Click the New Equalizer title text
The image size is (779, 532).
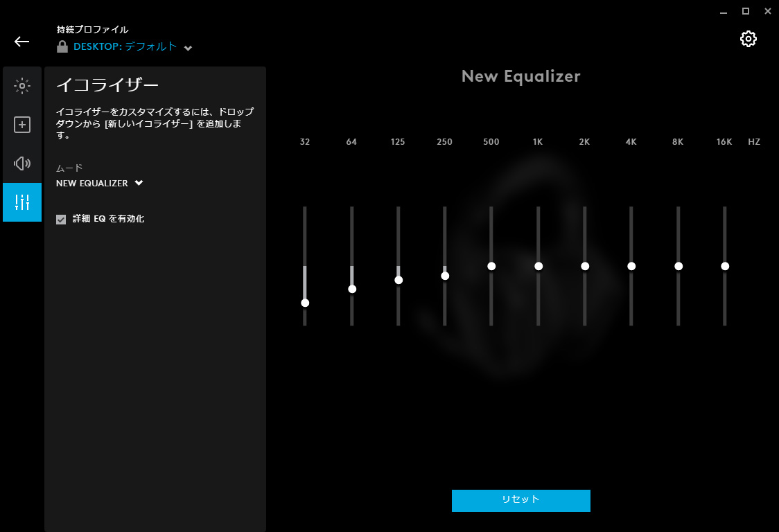(520, 76)
